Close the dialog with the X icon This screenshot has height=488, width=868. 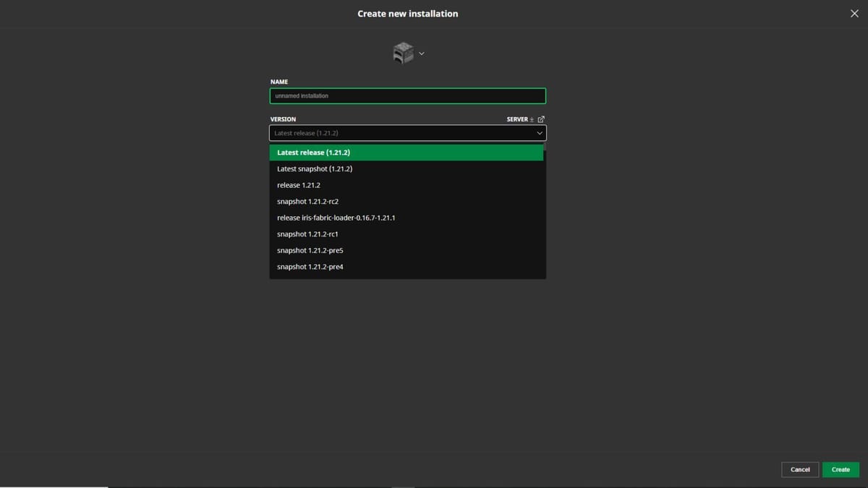pos(854,13)
